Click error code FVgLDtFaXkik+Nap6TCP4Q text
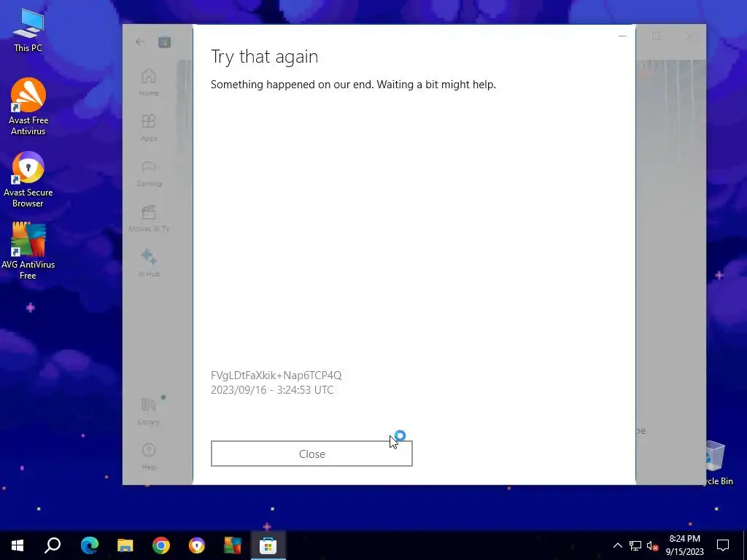The width and height of the screenshot is (747, 560). 276,376
